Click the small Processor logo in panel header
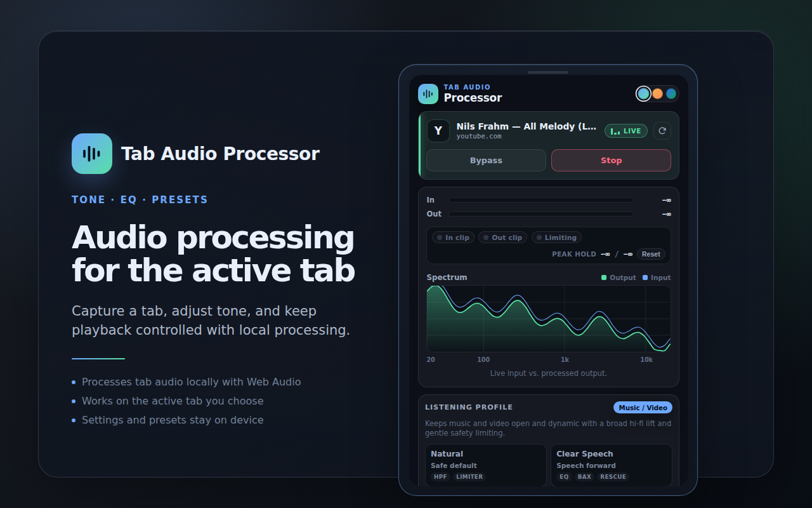Screen dimensions: 812x508 (428, 94)
